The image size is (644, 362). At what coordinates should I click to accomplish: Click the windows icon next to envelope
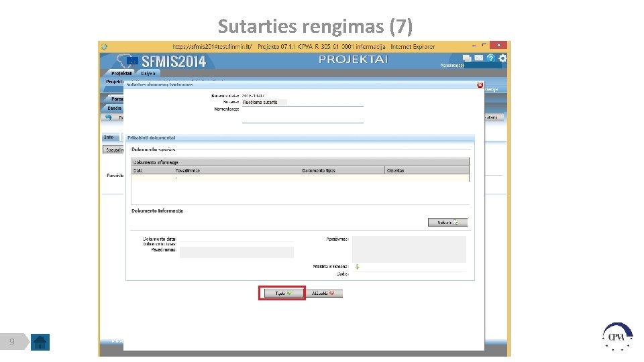point(467,58)
